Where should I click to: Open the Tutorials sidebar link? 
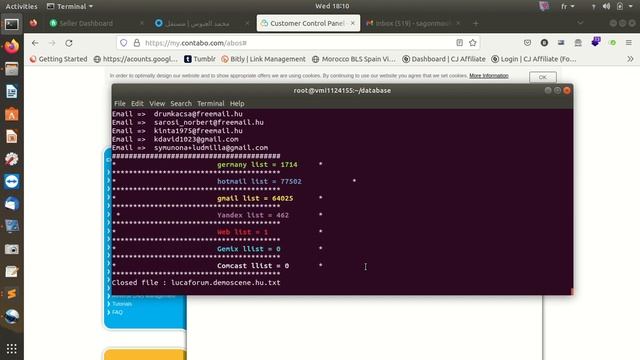(x=122, y=304)
